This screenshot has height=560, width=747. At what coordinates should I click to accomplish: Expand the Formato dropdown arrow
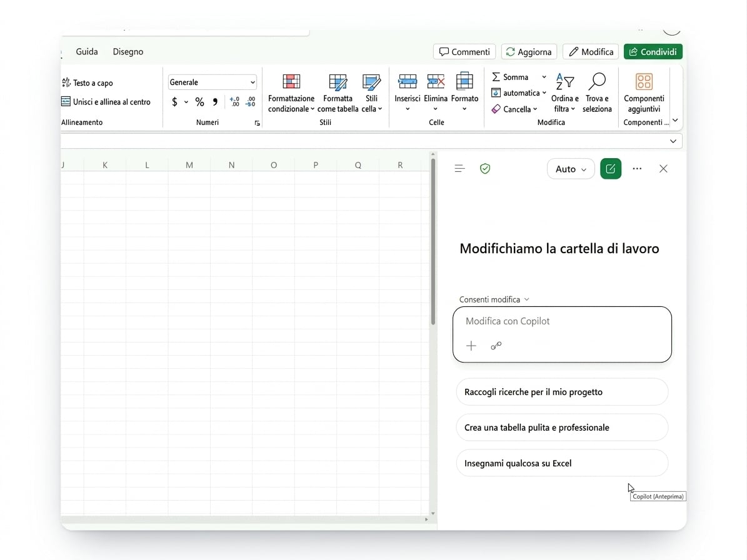[464, 109]
